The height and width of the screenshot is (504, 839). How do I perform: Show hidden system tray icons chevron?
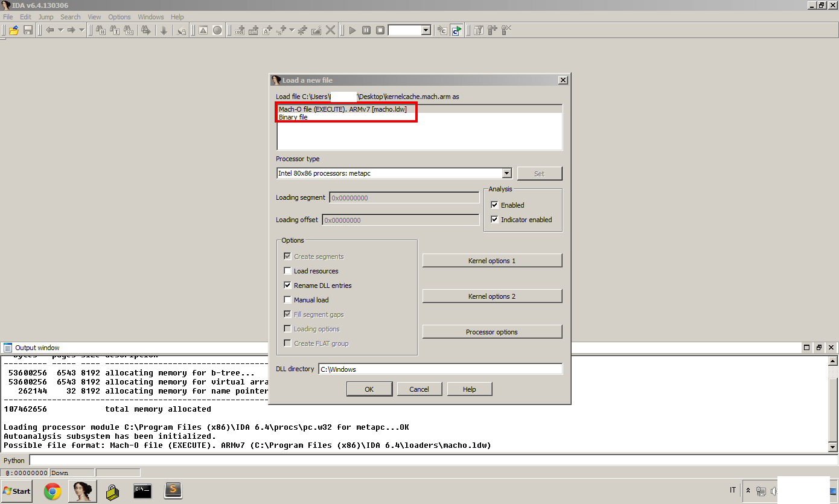pos(748,491)
